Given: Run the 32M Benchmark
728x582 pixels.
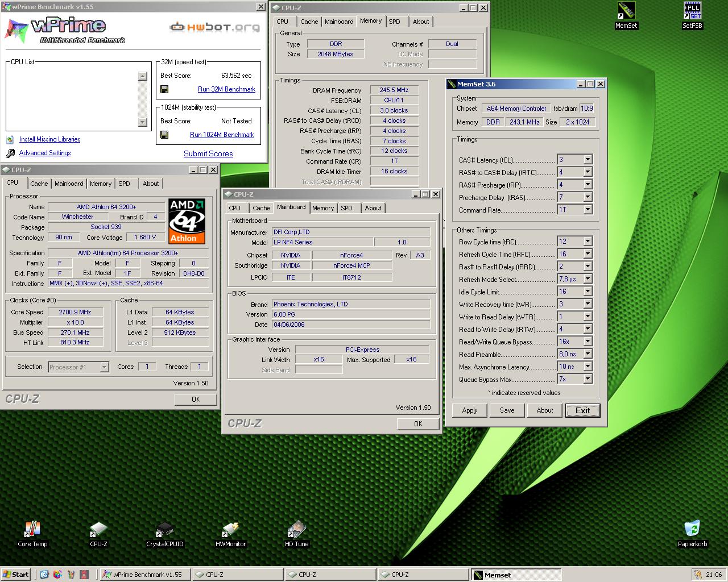Looking at the screenshot, I should pyautogui.click(x=226, y=89).
